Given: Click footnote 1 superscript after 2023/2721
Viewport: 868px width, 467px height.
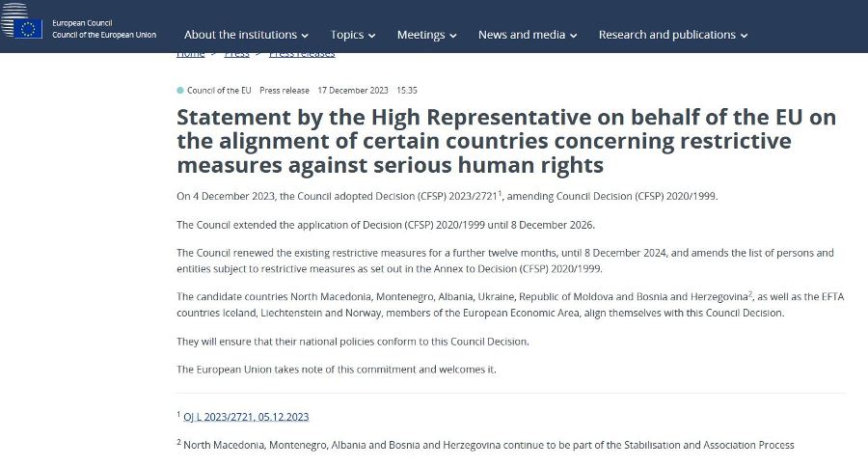Looking at the screenshot, I should click(500, 193).
